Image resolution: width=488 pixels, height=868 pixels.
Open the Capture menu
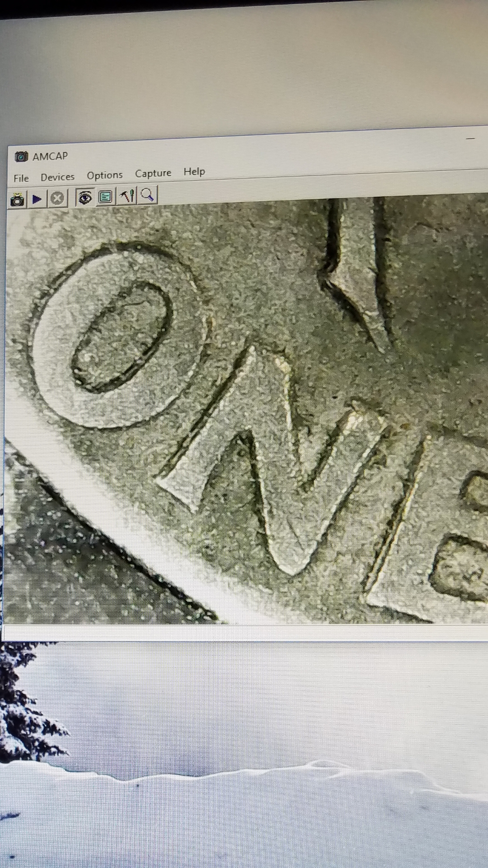point(153,173)
